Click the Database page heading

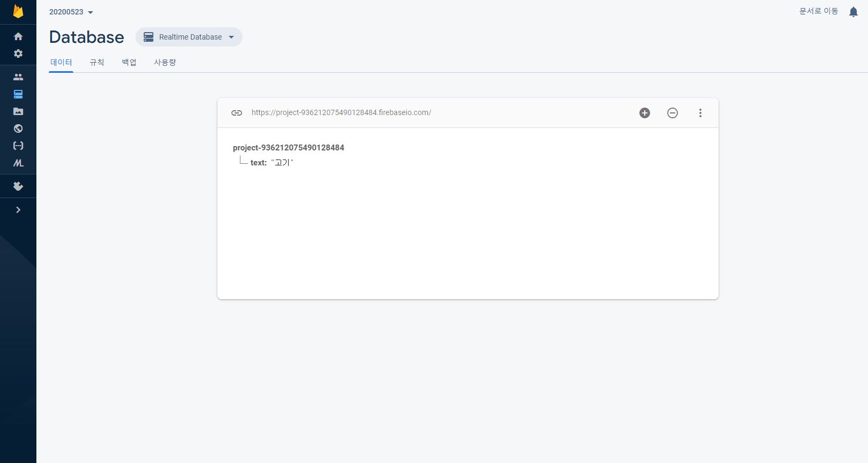tap(87, 37)
